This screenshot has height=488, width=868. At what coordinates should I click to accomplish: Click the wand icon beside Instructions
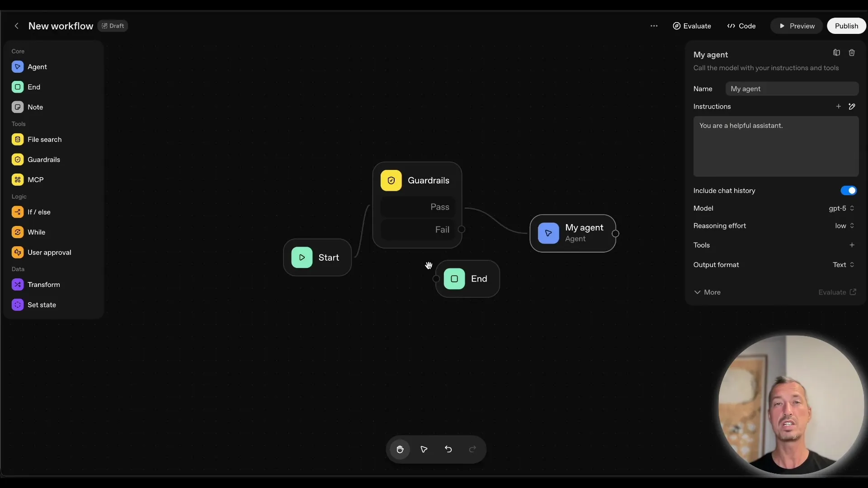(x=853, y=106)
